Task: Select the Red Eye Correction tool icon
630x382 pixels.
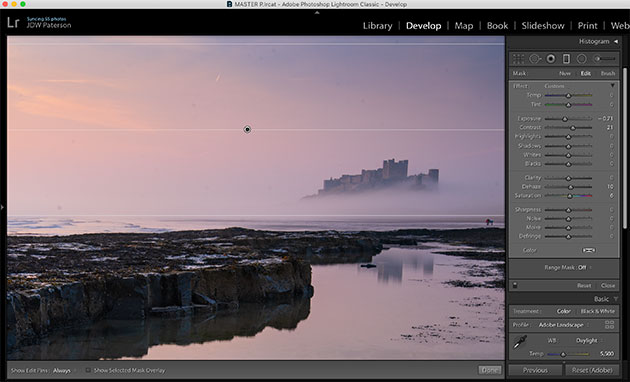Action: [x=551, y=59]
